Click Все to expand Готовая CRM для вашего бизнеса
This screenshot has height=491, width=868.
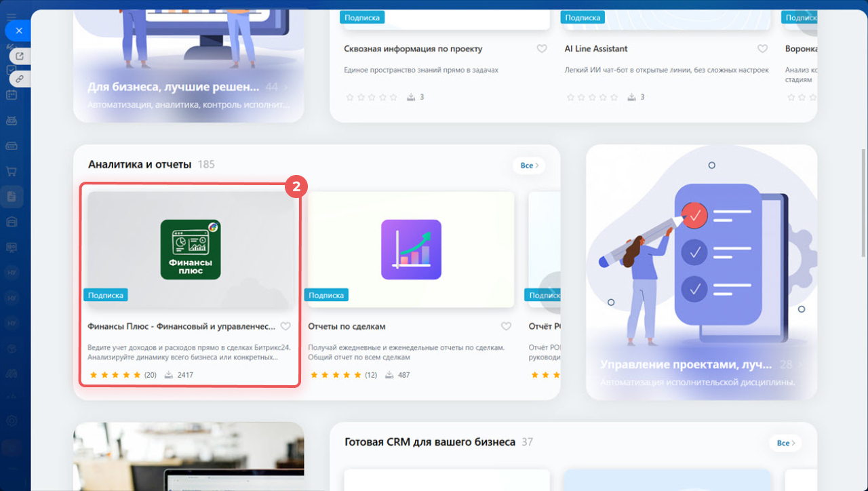(x=785, y=443)
